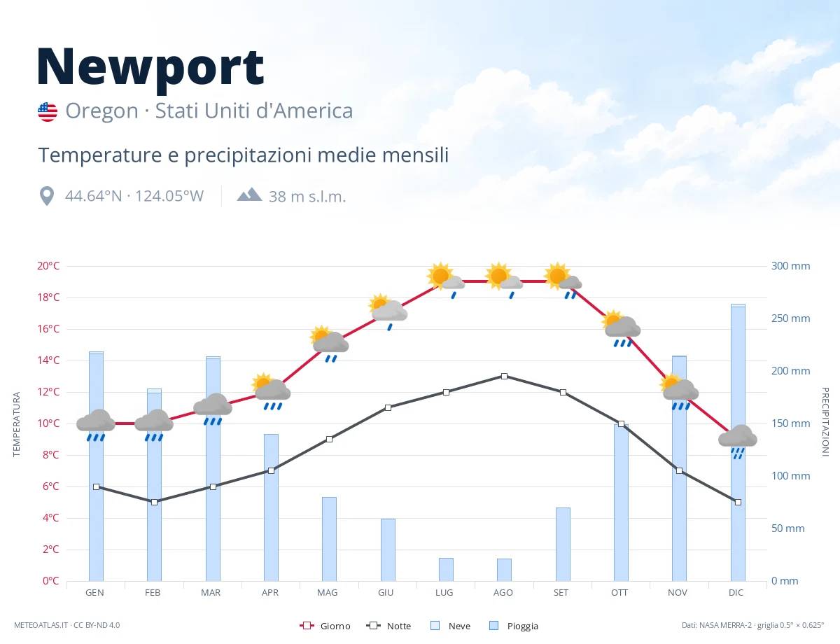This screenshot has height=644, width=840.
Task: Click the April sun-and-rain weather icon
Action: (x=271, y=392)
